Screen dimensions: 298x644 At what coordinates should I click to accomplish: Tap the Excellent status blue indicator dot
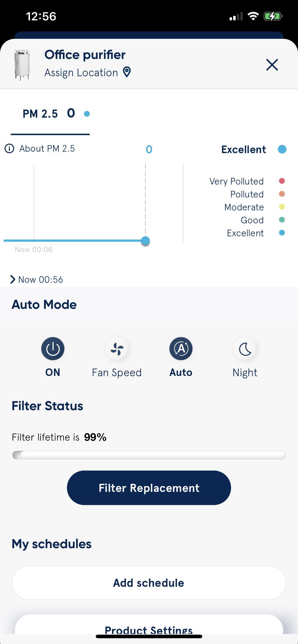tap(282, 149)
